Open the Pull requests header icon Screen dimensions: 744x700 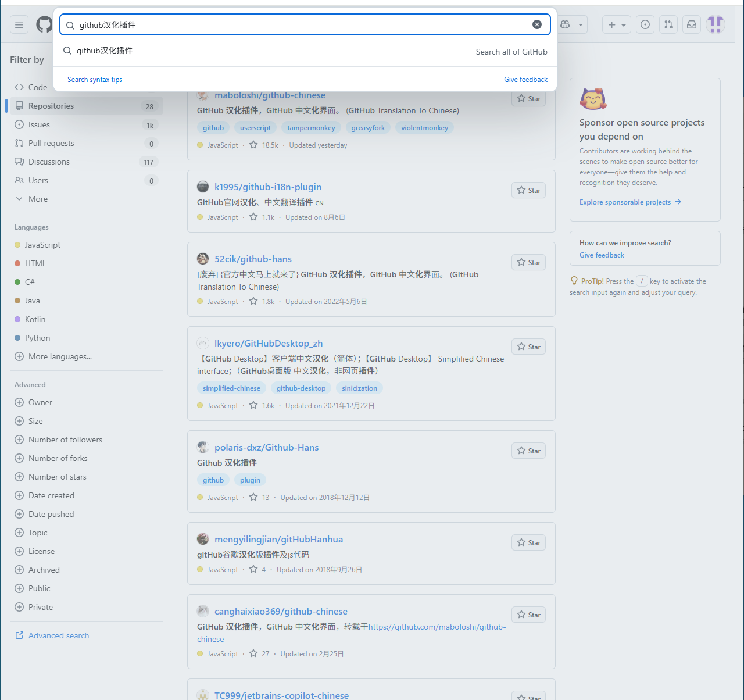point(668,24)
